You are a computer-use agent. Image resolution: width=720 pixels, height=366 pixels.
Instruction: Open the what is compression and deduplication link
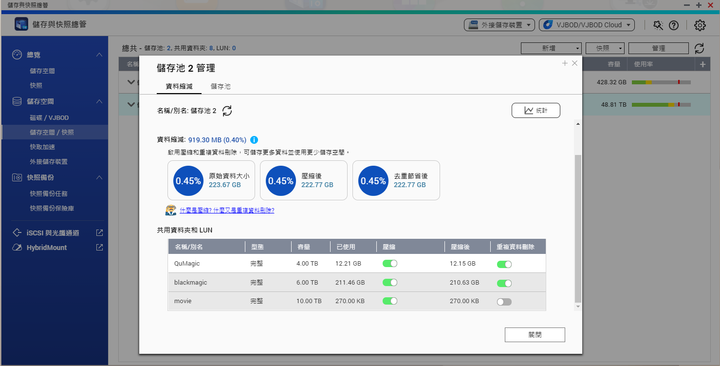(x=227, y=210)
